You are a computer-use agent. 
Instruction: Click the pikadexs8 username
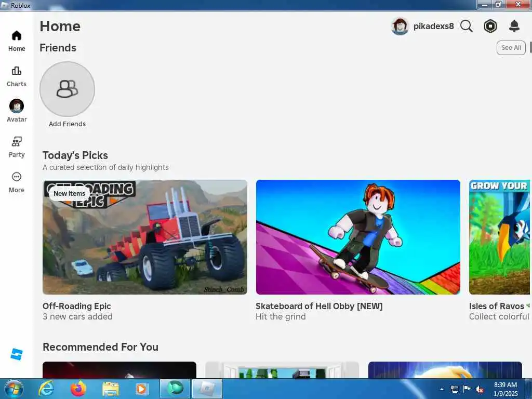pyautogui.click(x=433, y=26)
